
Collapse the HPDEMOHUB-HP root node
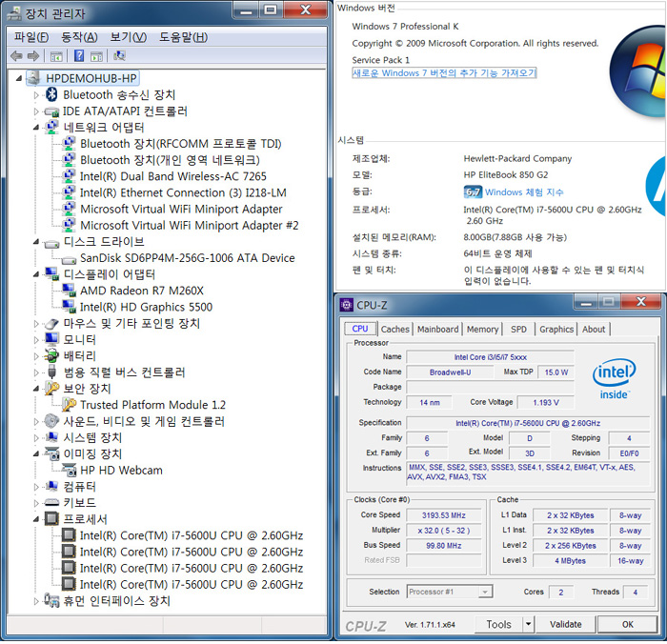pos(19,78)
